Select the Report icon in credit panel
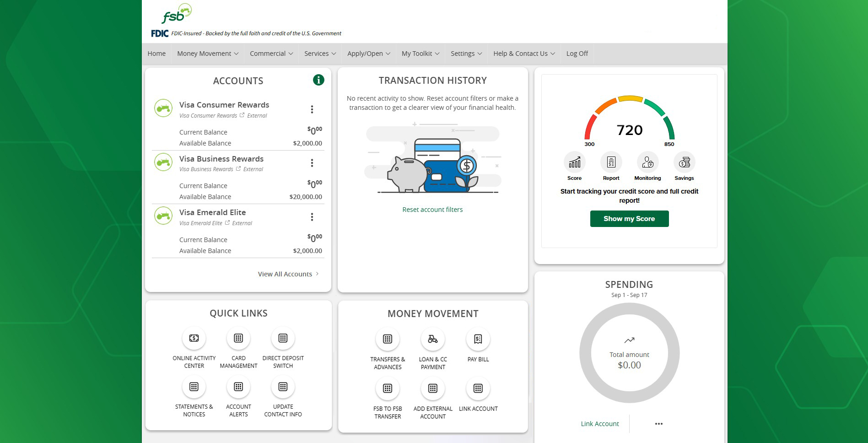 [611, 162]
